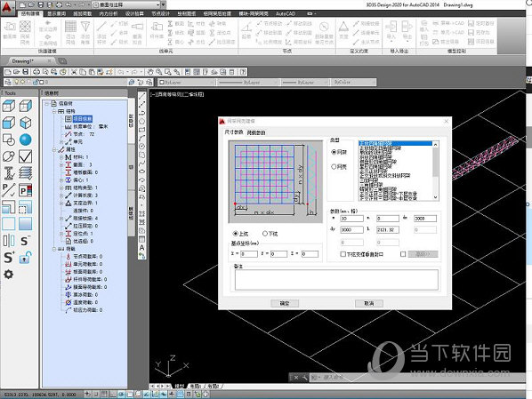Open the 显示查询 ribbon tab
532x399 pixels.
point(56,13)
